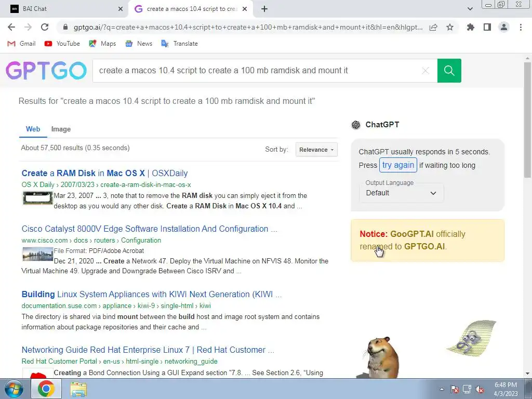Click the Chrome taskbar icon
The height and width of the screenshot is (399, 532).
pos(46,389)
